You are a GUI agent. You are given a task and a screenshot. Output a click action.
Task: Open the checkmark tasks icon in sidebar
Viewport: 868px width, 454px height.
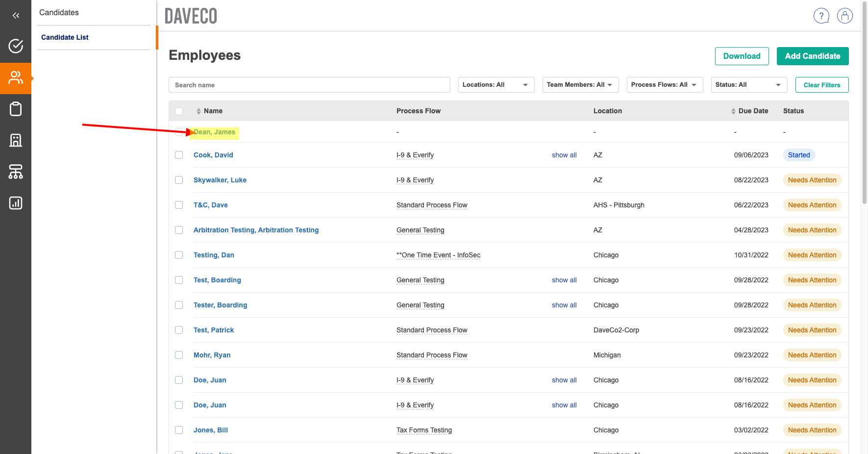(16, 46)
